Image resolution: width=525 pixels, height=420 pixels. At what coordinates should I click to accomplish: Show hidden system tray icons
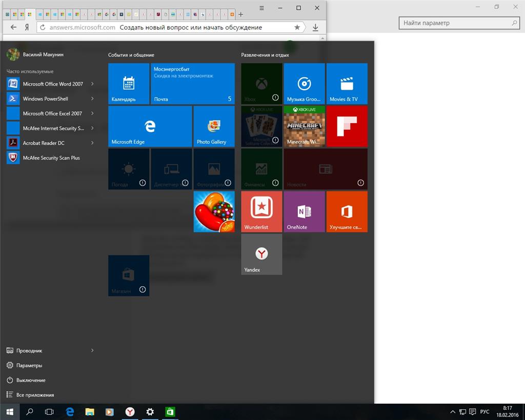tap(453, 412)
